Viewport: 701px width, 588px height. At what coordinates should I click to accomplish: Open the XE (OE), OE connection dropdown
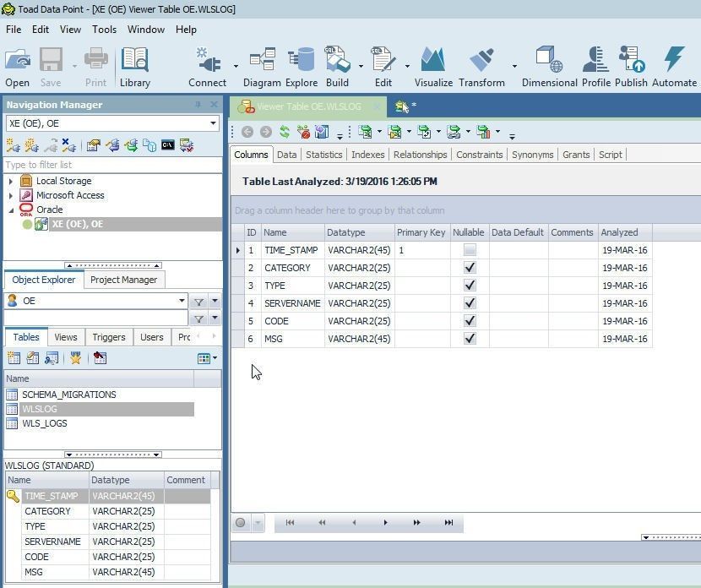click(213, 123)
